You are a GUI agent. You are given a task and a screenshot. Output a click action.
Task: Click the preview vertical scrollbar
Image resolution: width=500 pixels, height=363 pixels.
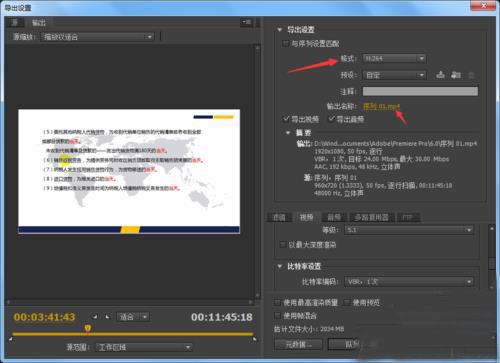pos(258,171)
